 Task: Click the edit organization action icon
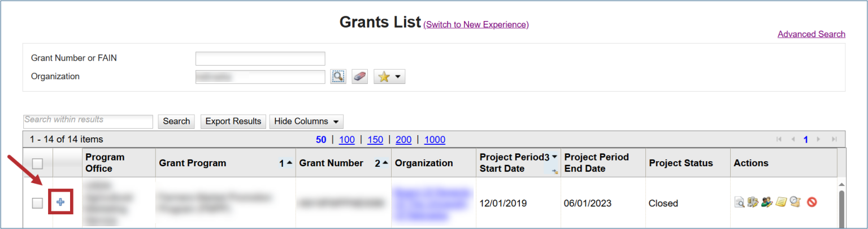click(753, 202)
